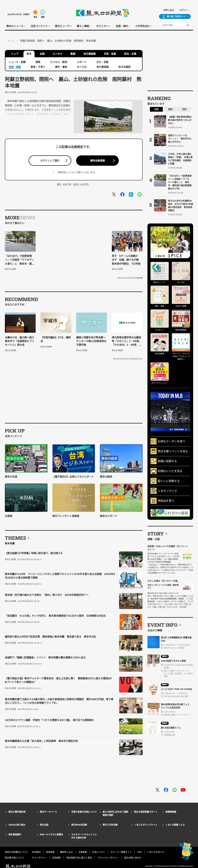This screenshot has width=198, height=868.
Task: Switch to 動画 tab
Action: (73, 54)
